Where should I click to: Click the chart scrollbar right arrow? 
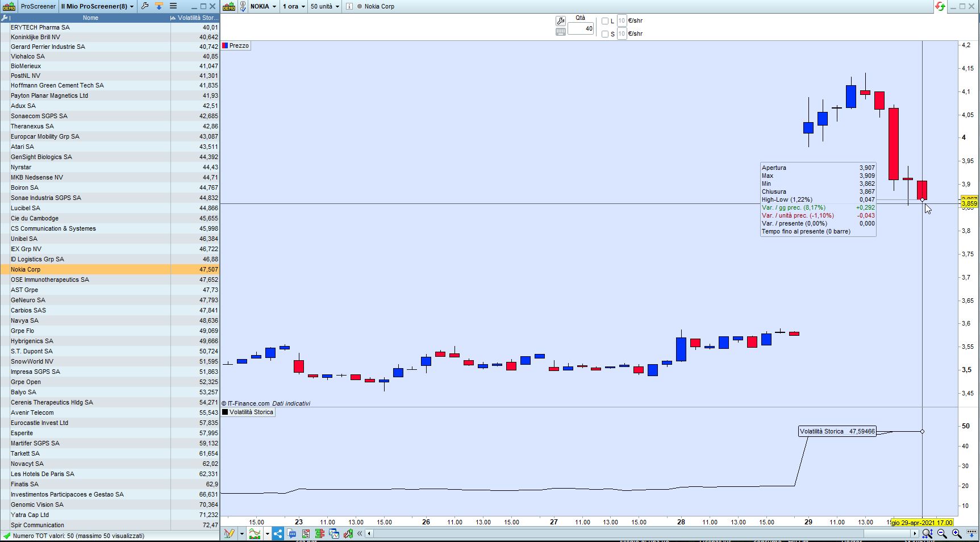click(915, 533)
